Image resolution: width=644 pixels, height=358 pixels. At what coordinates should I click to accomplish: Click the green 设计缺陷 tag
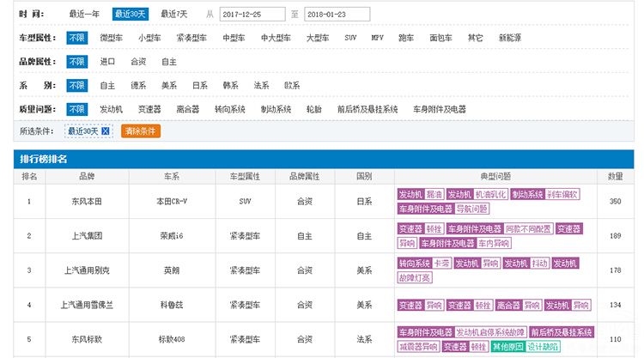pos(542,347)
